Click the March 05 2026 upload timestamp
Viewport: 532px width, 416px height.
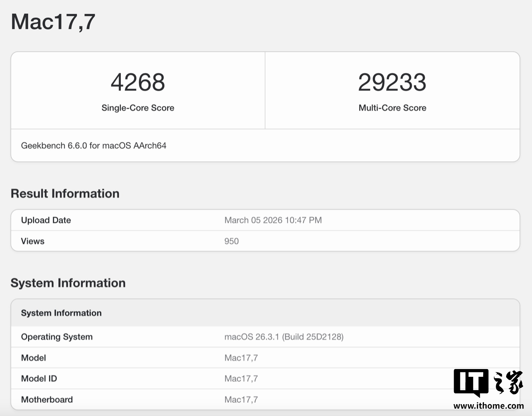273,220
